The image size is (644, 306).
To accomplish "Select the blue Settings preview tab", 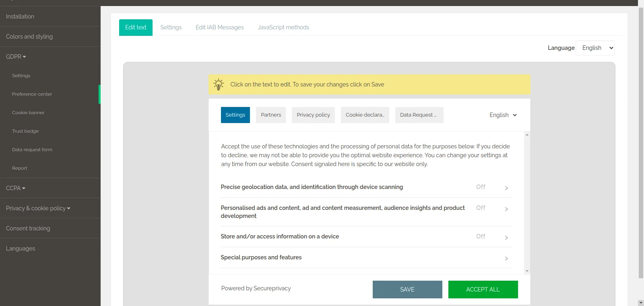I will [x=235, y=115].
